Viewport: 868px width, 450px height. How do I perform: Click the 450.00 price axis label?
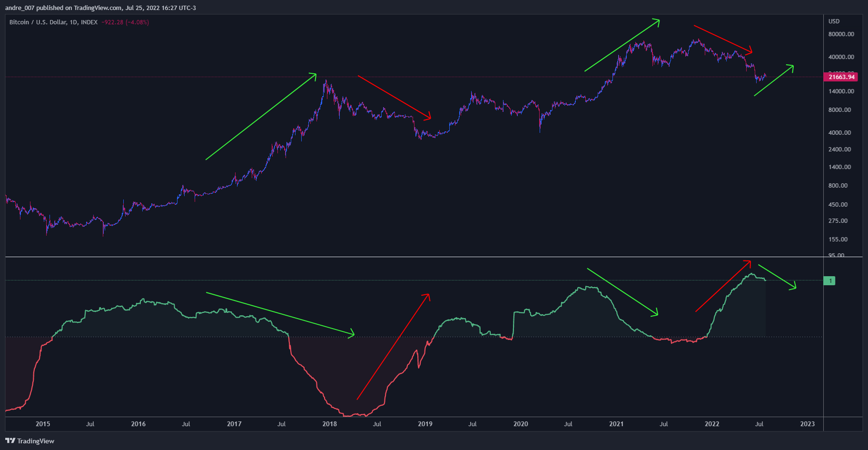[838, 205]
